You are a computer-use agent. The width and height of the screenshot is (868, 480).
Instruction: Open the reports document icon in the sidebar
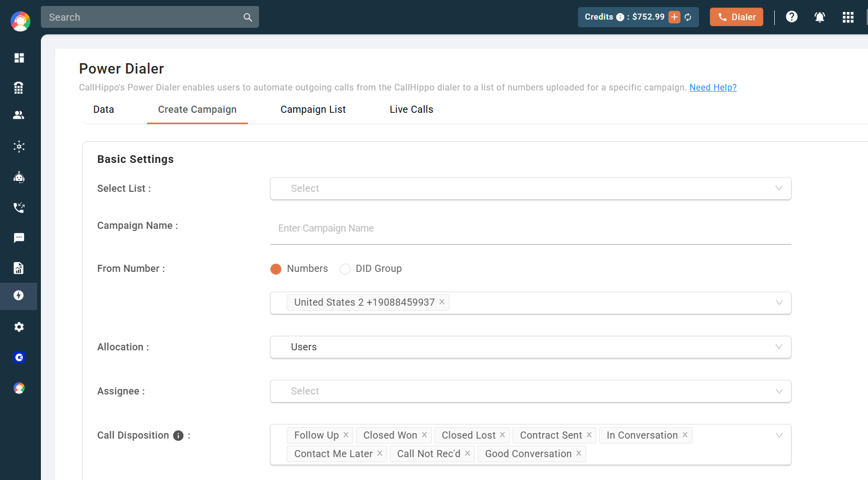pos(19,268)
